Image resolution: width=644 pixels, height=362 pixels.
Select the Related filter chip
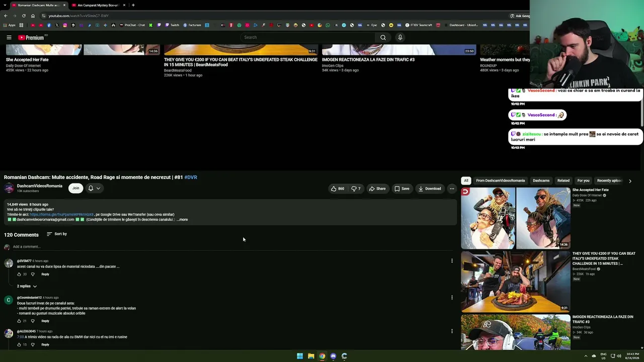coord(563,180)
